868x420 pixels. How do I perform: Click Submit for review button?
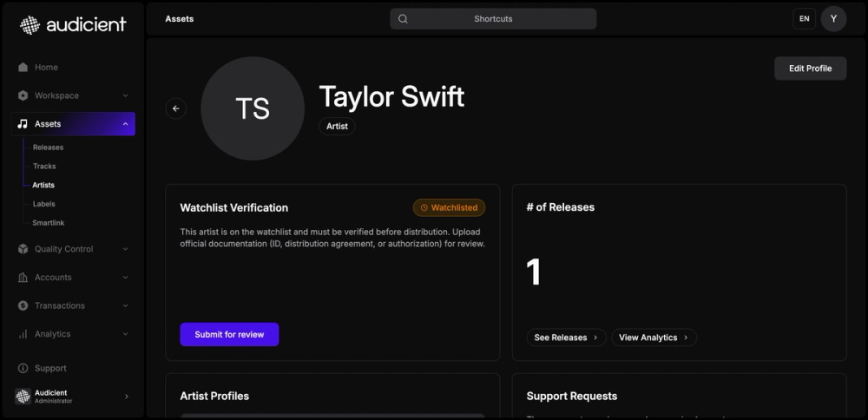click(229, 334)
